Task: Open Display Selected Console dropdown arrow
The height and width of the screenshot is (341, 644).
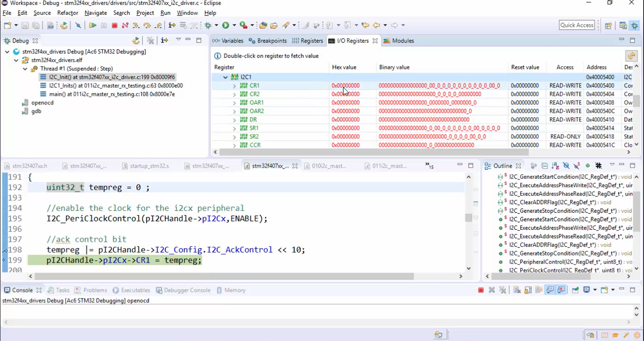Action: pyautogui.click(x=595, y=290)
